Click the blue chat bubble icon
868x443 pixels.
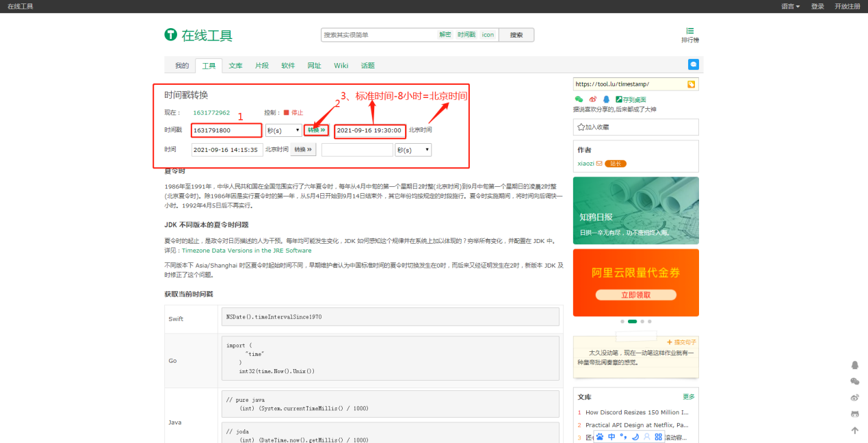click(694, 64)
